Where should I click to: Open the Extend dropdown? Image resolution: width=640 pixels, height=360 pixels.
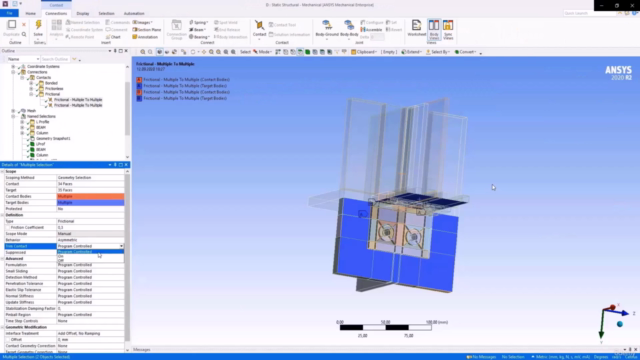411,52
